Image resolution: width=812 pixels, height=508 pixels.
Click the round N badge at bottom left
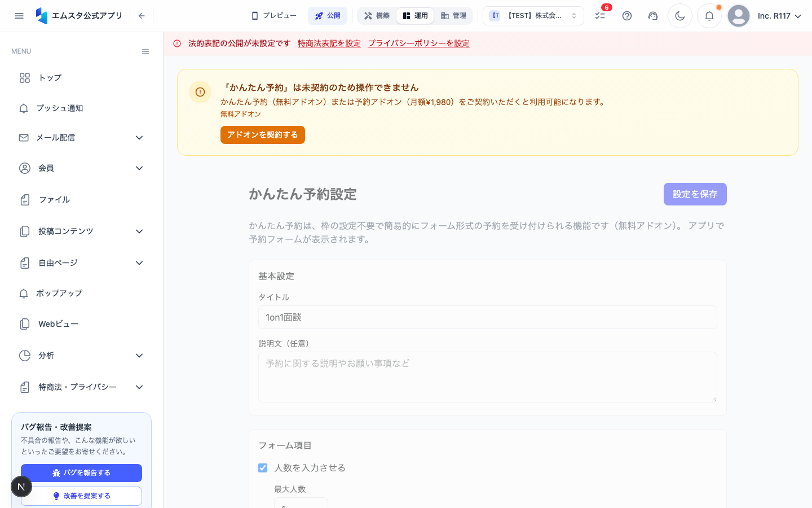point(21,487)
